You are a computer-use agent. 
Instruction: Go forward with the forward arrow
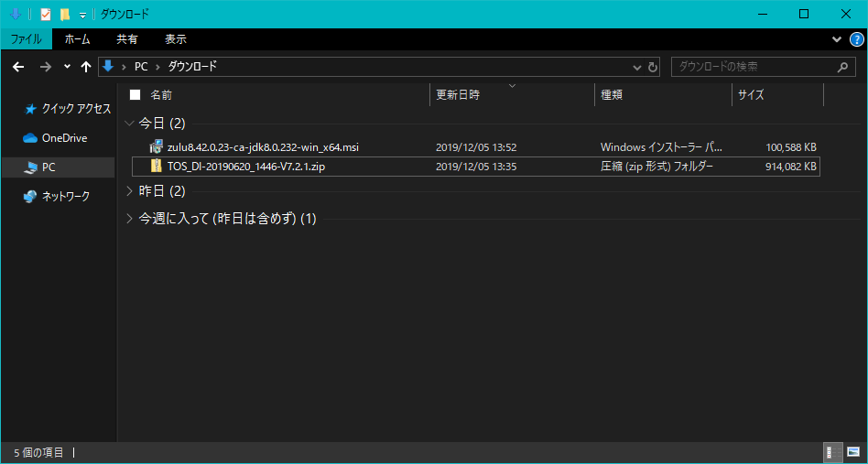(x=46, y=67)
